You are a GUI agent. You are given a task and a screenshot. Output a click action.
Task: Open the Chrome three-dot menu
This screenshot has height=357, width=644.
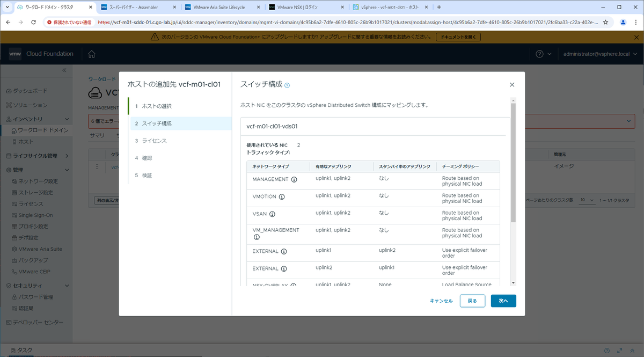coord(636,23)
